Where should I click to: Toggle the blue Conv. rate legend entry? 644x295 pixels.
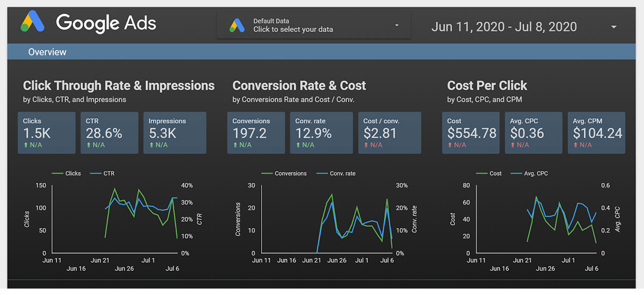coord(336,174)
